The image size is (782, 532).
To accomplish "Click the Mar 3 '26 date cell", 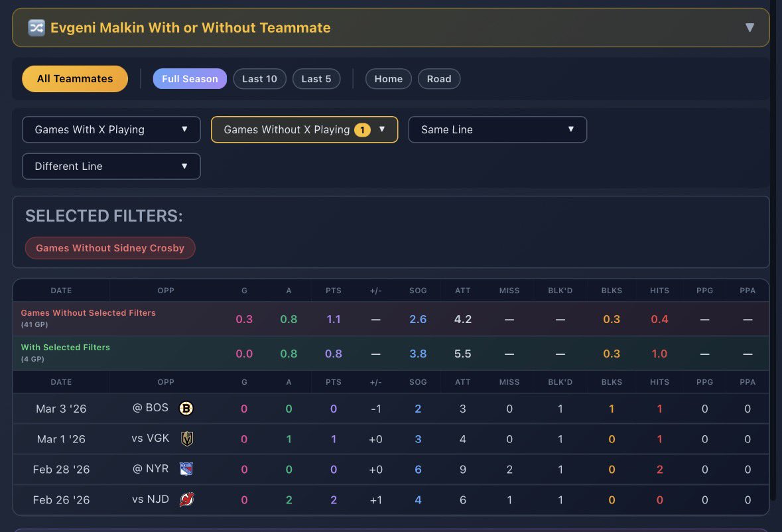I will tap(61, 409).
